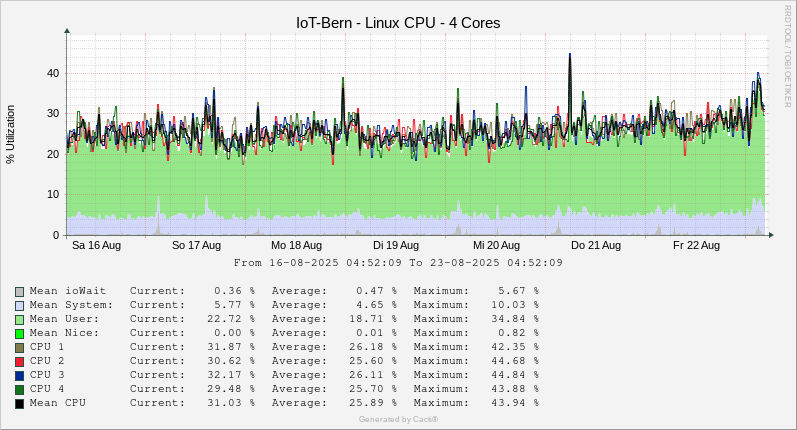Click the 'CPU 1' legend label
Image resolution: width=797 pixels, height=430 pixels.
[x=47, y=347]
